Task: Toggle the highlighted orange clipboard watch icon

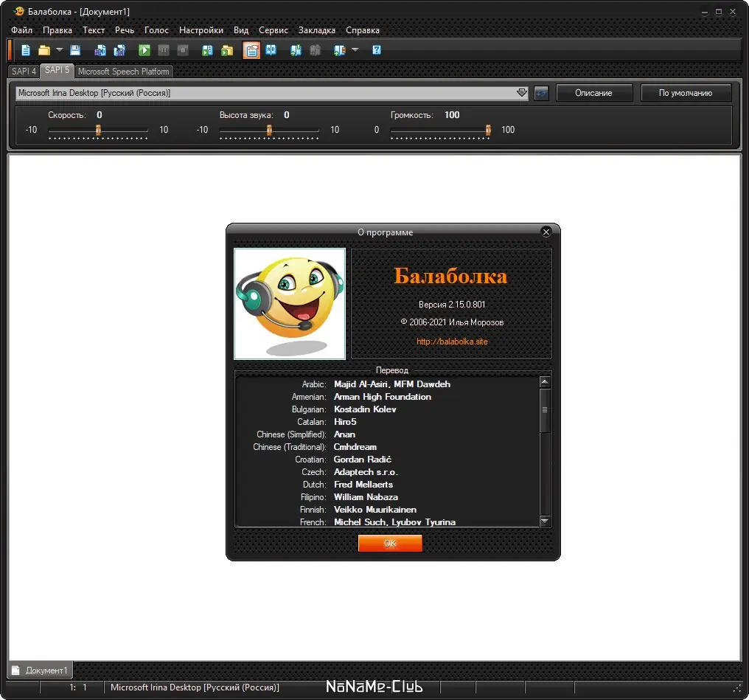Action: coord(251,50)
